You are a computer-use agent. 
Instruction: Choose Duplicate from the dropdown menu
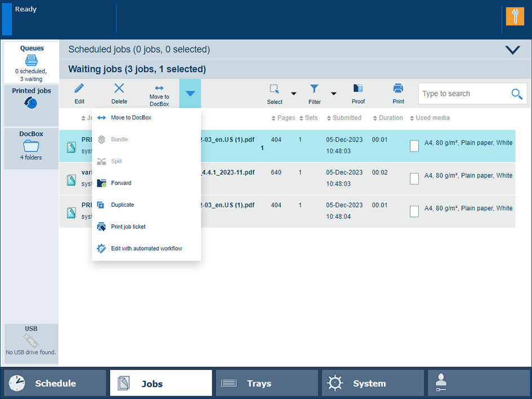(122, 205)
